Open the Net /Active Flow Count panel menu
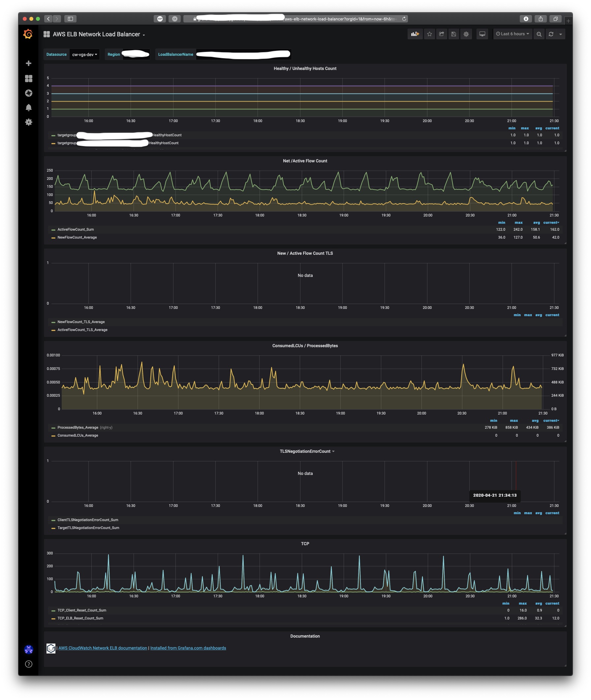 (x=305, y=161)
